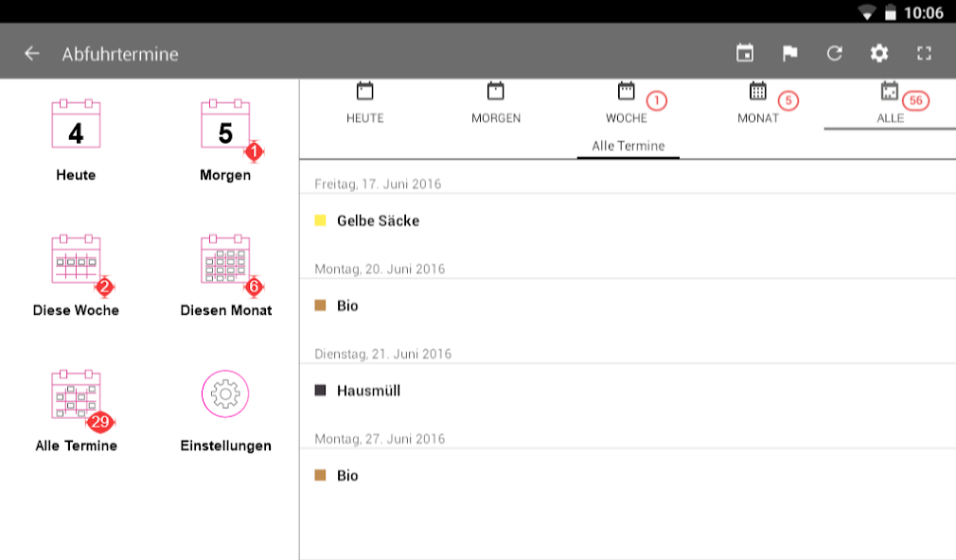Switch to the MONAT tab
This screenshot has width=956, height=560.
(758, 104)
